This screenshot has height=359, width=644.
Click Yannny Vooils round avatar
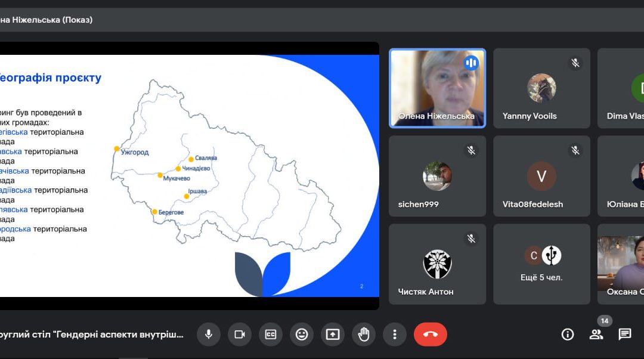tap(541, 88)
